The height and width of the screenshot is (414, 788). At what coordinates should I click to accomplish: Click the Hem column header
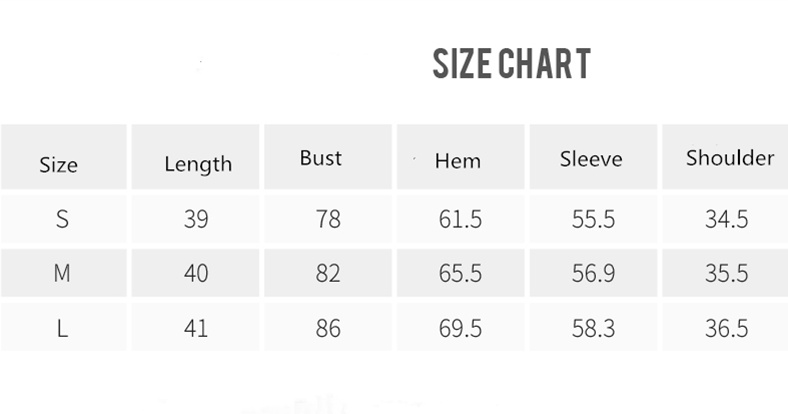coord(457,160)
